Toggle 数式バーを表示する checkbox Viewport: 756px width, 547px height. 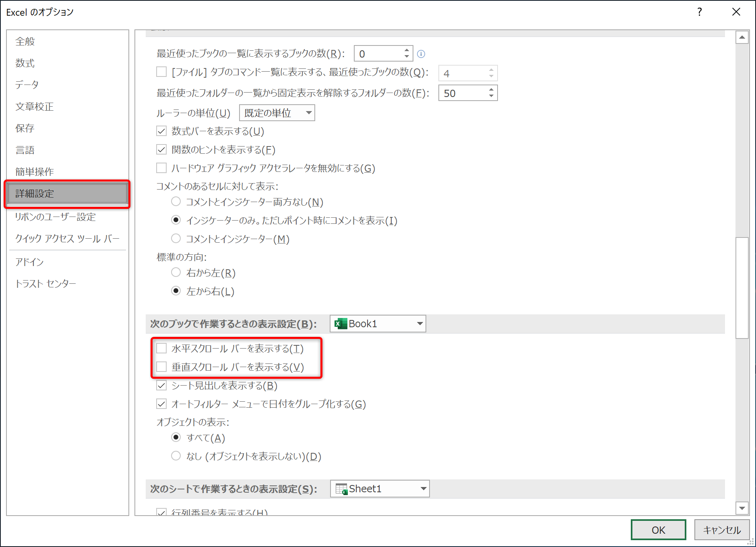[161, 131]
